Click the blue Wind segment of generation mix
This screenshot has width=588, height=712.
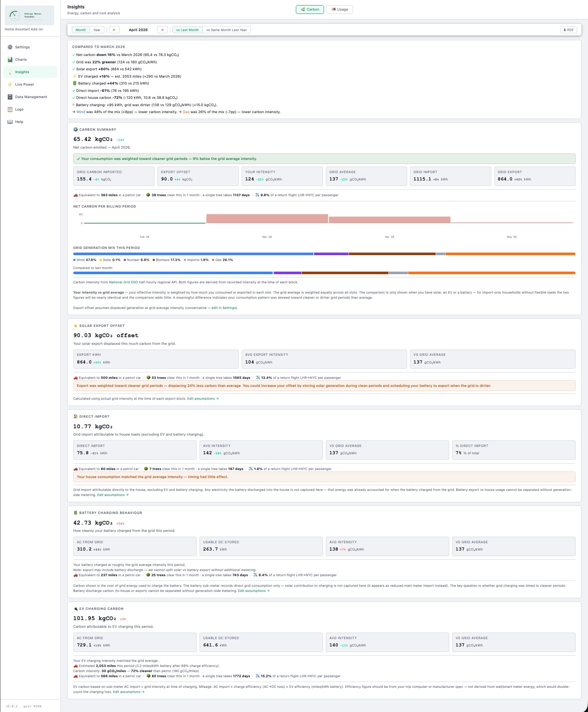pos(193,254)
